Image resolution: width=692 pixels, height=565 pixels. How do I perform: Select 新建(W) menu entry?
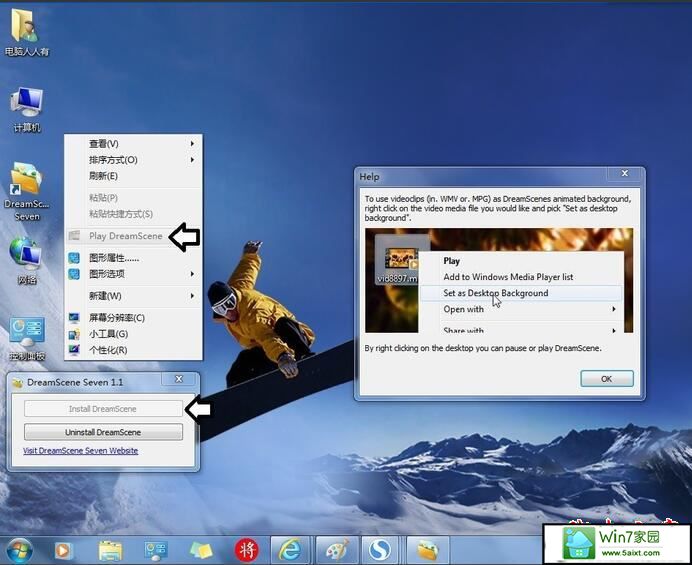pyautogui.click(x=133, y=296)
